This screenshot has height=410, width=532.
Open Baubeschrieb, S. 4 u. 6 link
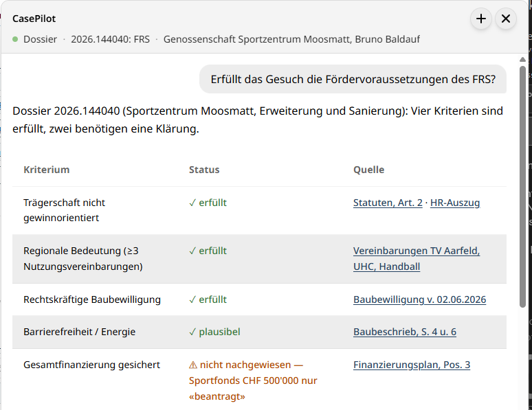pyautogui.click(x=405, y=332)
